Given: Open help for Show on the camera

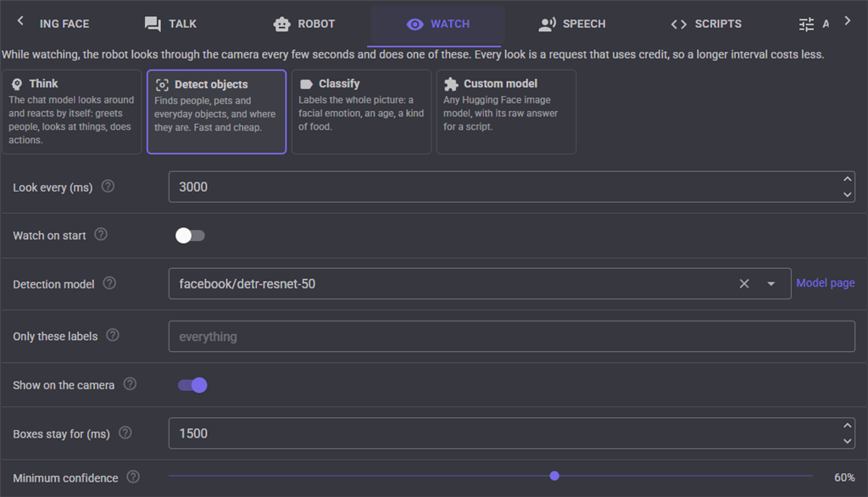Looking at the screenshot, I should 130,384.
